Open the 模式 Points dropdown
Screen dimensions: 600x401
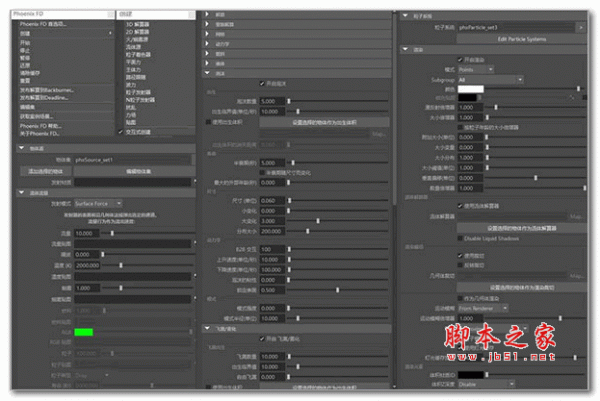476,70
